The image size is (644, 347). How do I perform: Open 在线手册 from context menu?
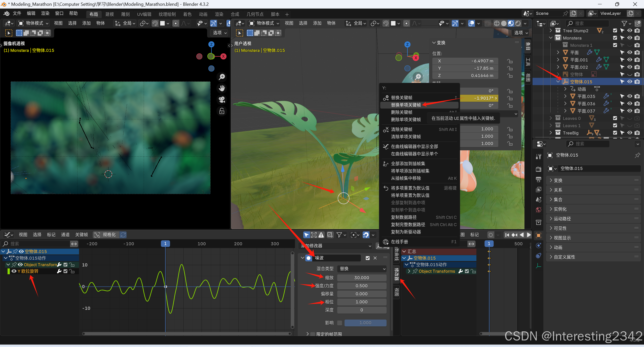[399, 242]
